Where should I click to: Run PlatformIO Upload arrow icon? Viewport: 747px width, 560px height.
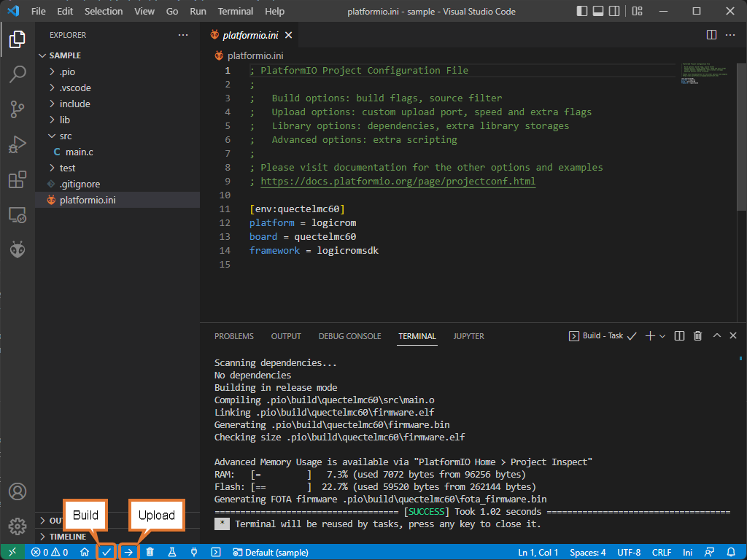[128, 553]
